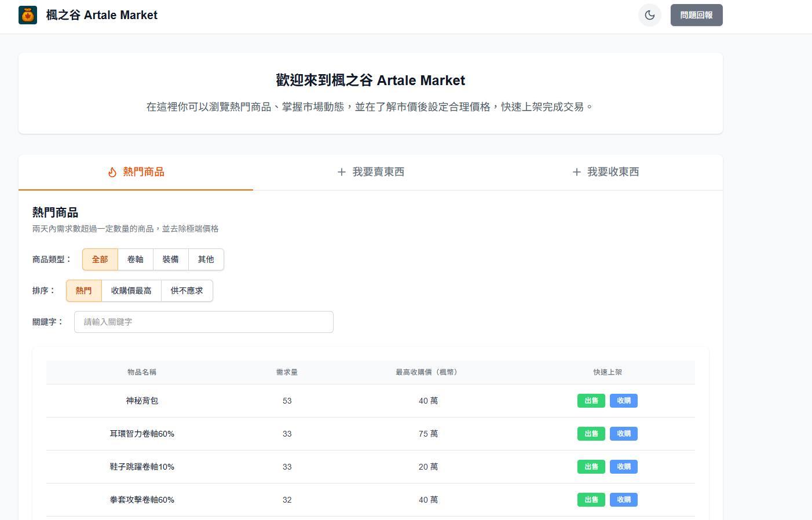Click 出售 for 耳環智力卷軸60%

tap(591, 434)
